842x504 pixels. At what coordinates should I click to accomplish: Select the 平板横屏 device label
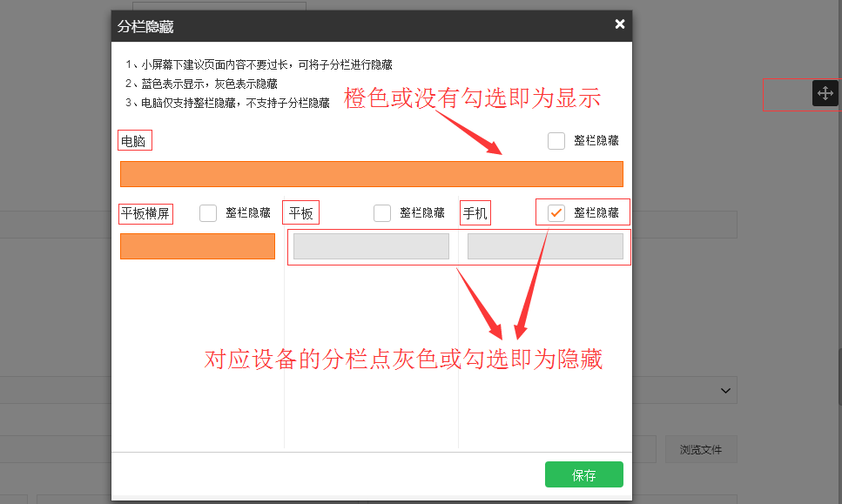(x=145, y=213)
